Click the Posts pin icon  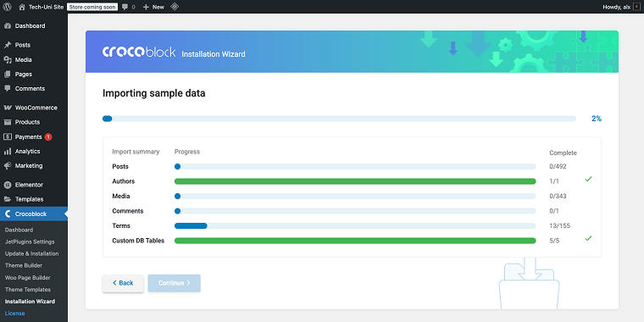click(8, 45)
